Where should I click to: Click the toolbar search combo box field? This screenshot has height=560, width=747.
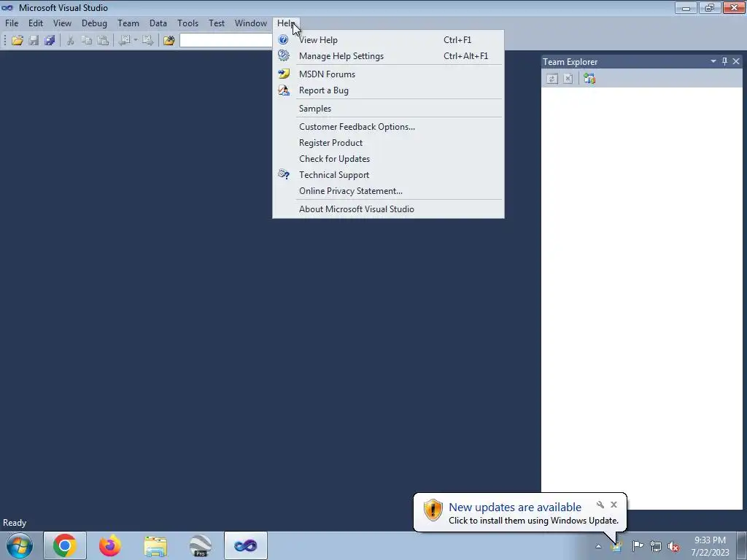(226, 41)
